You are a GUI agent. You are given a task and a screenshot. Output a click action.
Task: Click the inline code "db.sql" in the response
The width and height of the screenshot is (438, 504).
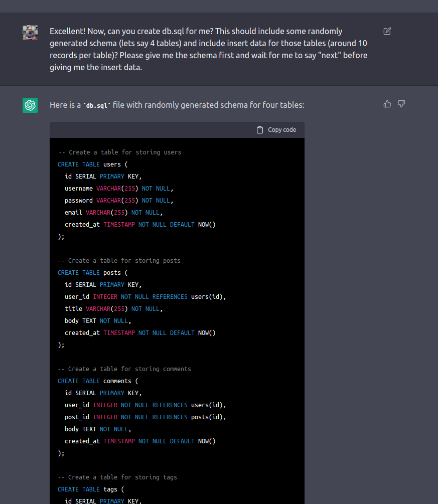pyautogui.click(x=97, y=105)
